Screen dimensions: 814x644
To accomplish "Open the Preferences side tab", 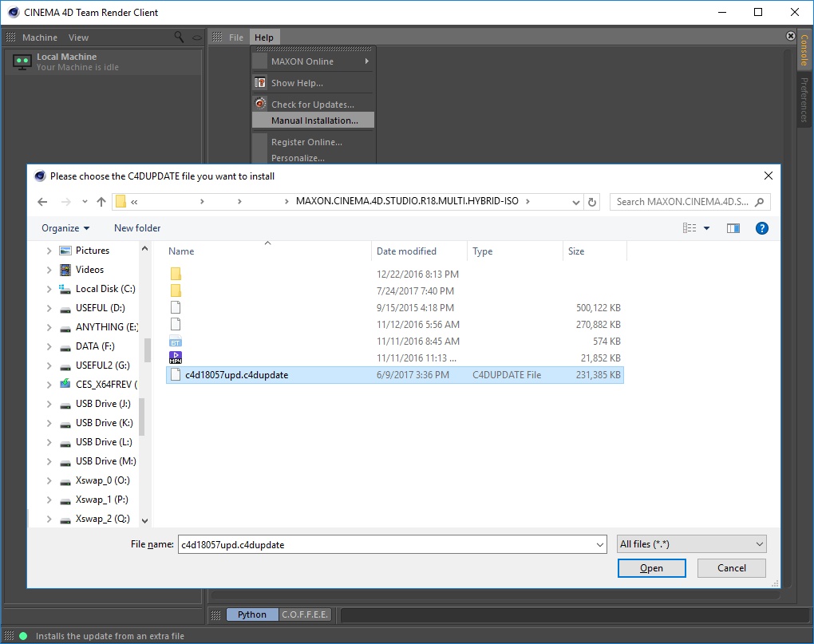I will [x=804, y=99].
